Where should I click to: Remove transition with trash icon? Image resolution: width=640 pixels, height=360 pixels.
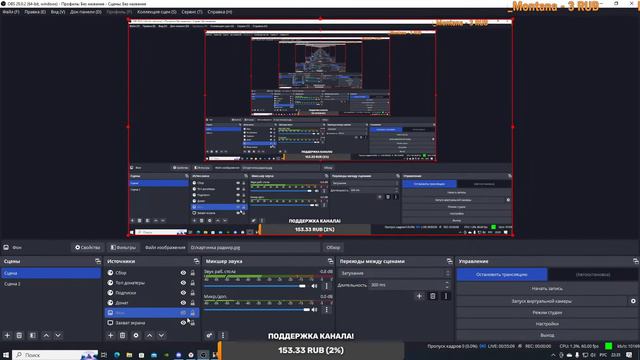[x=433, y=296]
